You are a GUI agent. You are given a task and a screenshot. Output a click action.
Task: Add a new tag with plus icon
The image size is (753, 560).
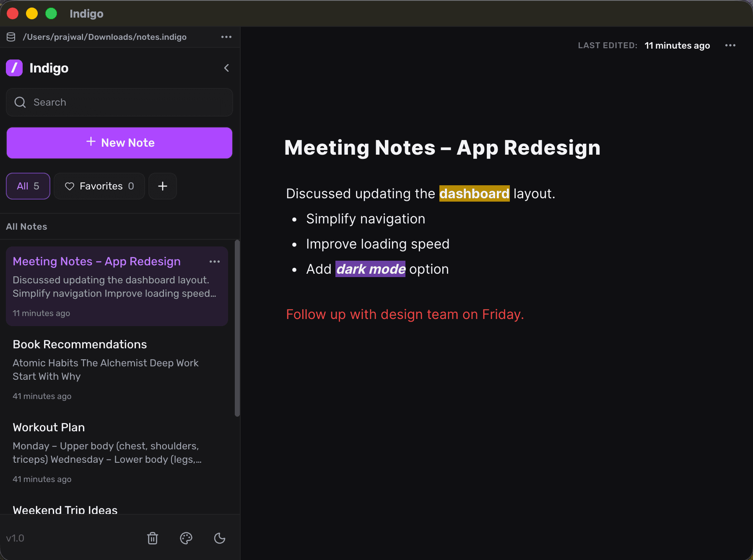[x=163, y=186]
